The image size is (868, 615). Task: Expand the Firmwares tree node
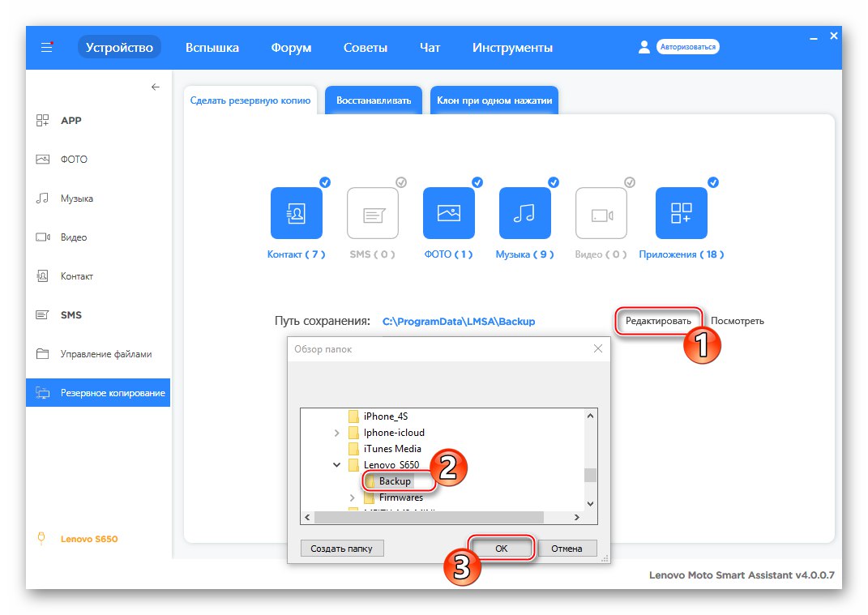click(352, 498)
